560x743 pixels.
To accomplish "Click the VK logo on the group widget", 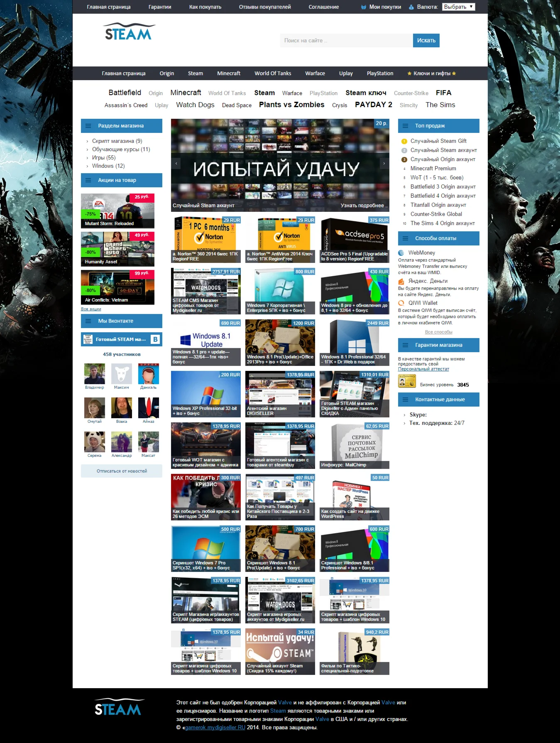I will tap(155, 339).
